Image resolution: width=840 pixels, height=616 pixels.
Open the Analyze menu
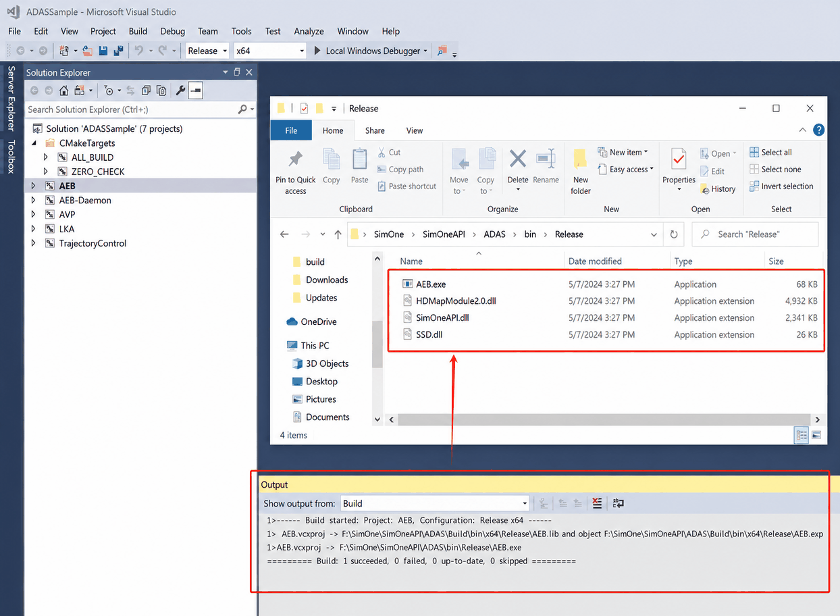click(x=309, y=31)
